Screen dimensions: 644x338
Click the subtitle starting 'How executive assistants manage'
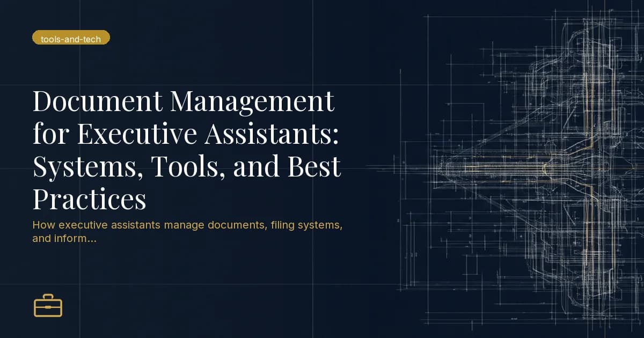coord(187,231)
